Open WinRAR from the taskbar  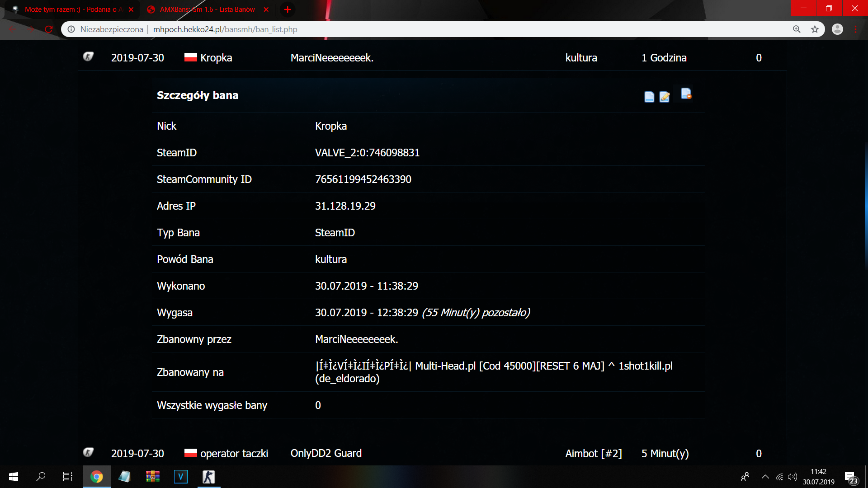pyautogui.click(x=152, y=477)
